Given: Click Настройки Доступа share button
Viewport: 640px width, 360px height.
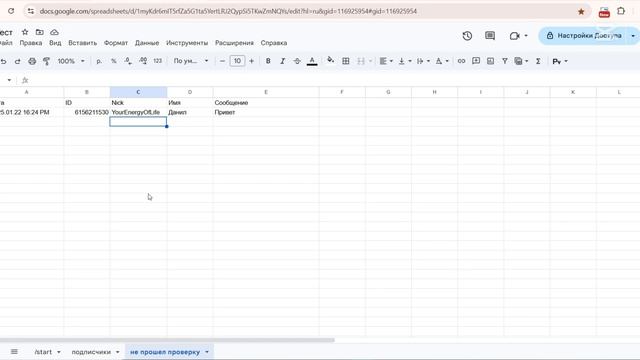Looking at the screenshot, I should pos(584,36).
